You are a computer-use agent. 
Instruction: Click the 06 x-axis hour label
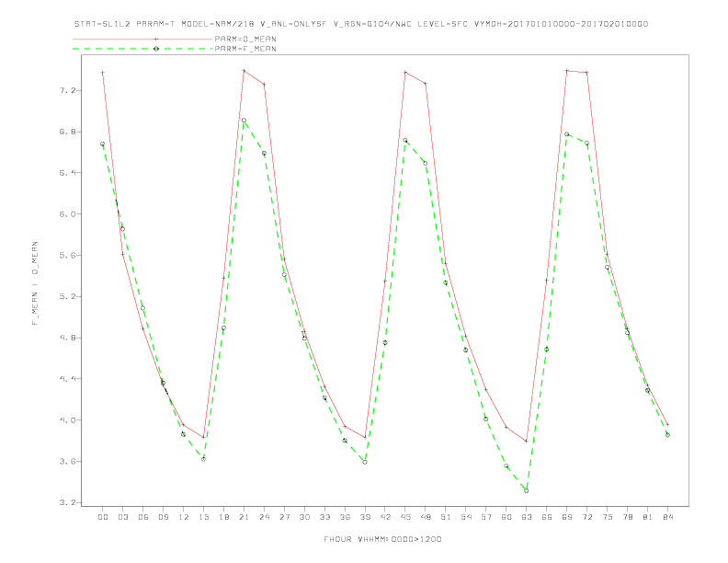pyautogui.click(x=143, y=517)
